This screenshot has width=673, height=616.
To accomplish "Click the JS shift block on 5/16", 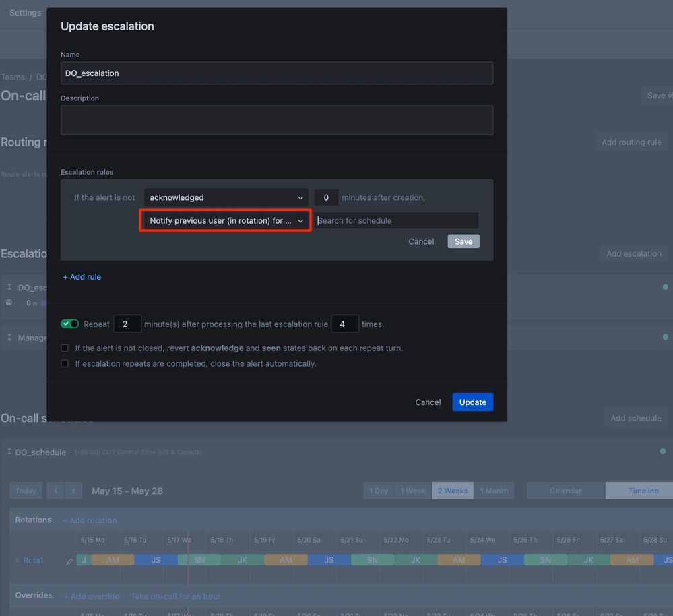I will coord(156,560).
